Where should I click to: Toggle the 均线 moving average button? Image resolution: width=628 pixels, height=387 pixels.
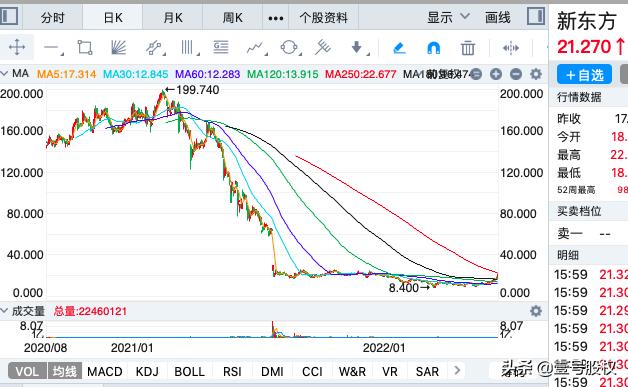pos(64,371)
